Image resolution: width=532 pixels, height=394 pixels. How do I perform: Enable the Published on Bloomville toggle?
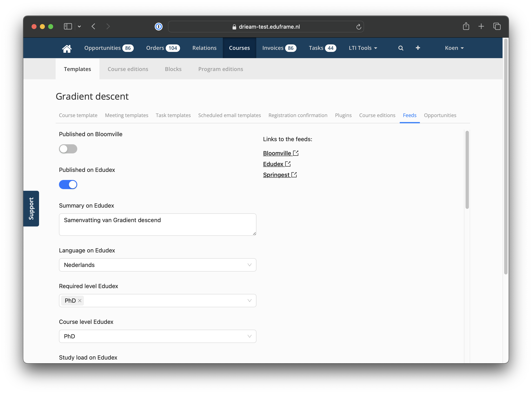68,149
